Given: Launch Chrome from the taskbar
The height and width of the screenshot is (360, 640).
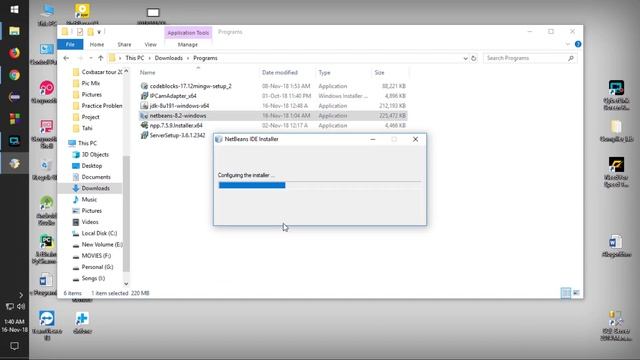Looking at the screenshot, I should 14,75.
